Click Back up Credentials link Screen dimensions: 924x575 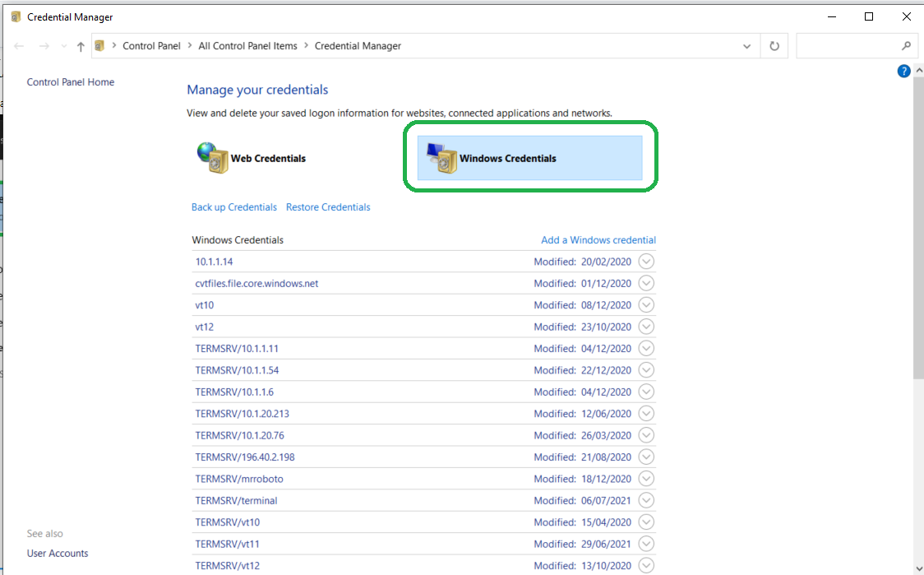[234, 207]
